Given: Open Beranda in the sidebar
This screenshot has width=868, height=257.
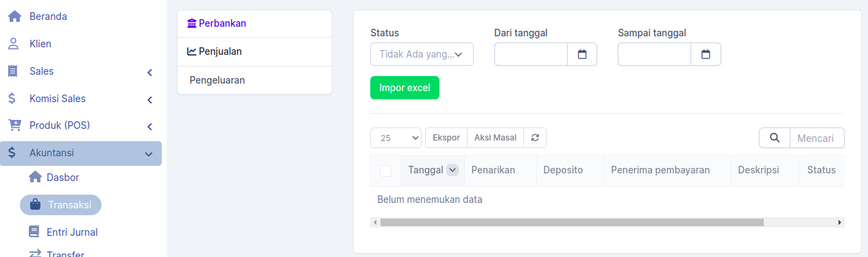Looking at the screenshot, I should 81,16.
